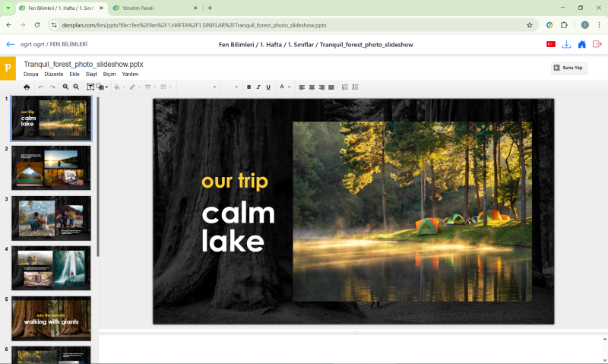The image size is (608, 364).
Task: Toggle underline formatting
Action: 268,87
